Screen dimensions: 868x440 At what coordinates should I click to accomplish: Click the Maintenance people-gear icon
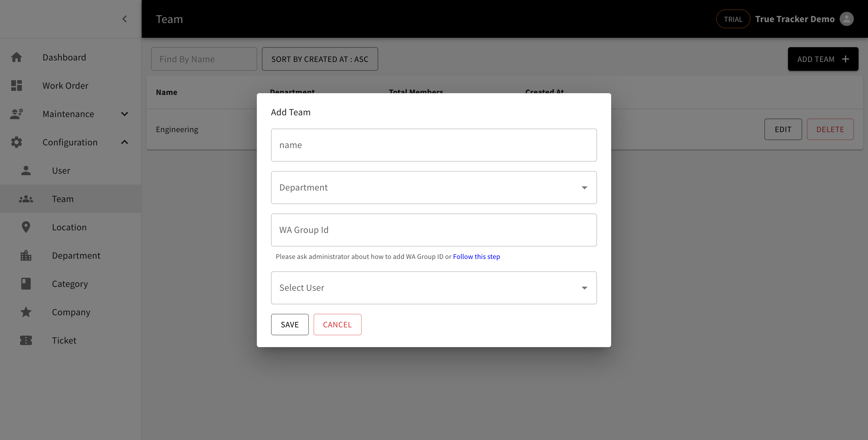tap(17, 114)
